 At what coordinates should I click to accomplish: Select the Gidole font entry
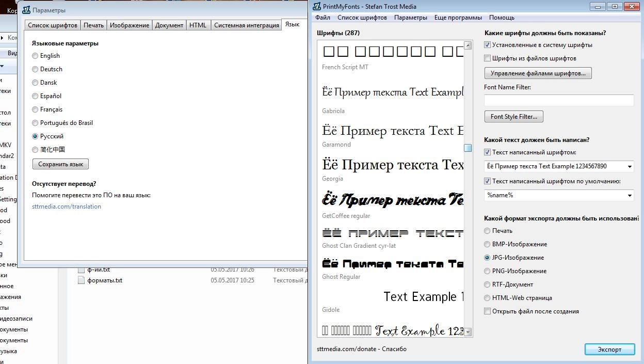coord(331,310)
